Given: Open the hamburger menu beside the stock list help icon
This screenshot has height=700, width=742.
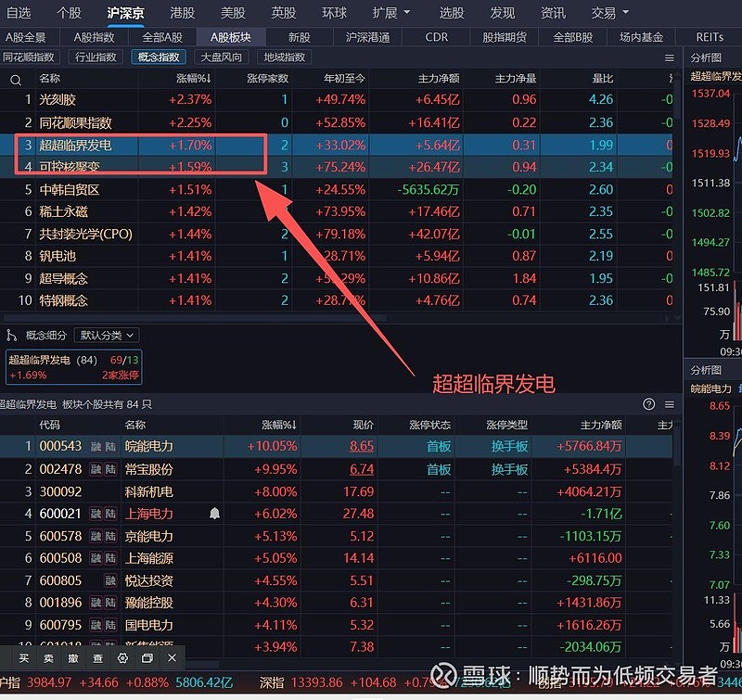Looking at the screenshot, I should coord(669,404).
